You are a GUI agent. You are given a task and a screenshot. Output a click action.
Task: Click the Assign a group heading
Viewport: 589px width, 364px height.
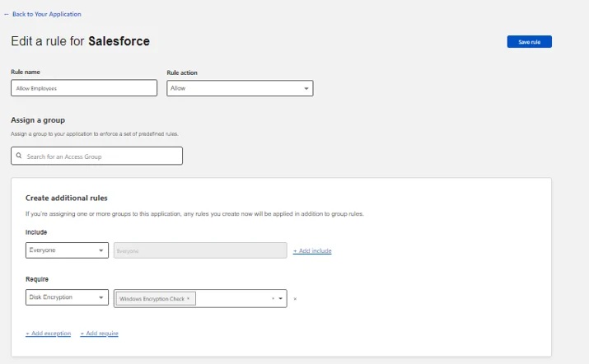coord(38,120)
